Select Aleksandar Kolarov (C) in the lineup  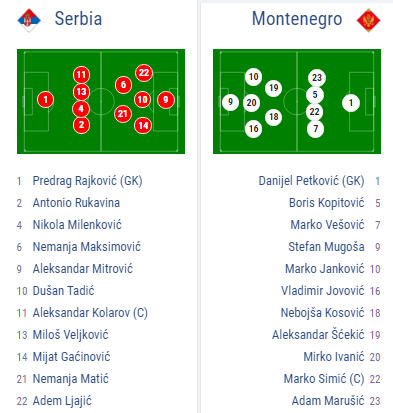click(x=90, y=313)
